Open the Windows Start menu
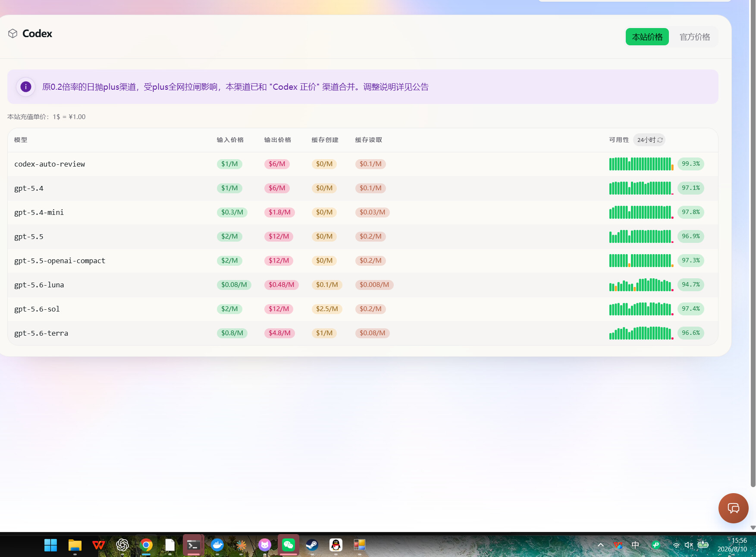Viewport: 756px width, 557px height. coord(50,545)
